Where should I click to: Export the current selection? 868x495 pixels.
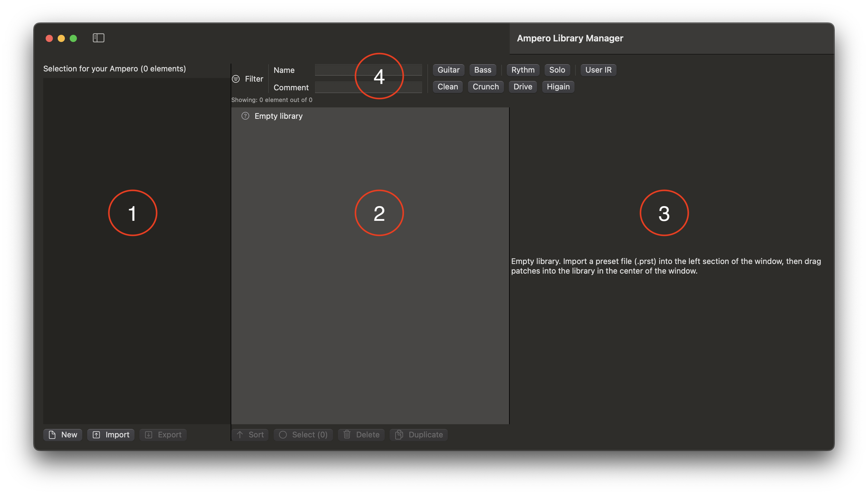[163, 434]
